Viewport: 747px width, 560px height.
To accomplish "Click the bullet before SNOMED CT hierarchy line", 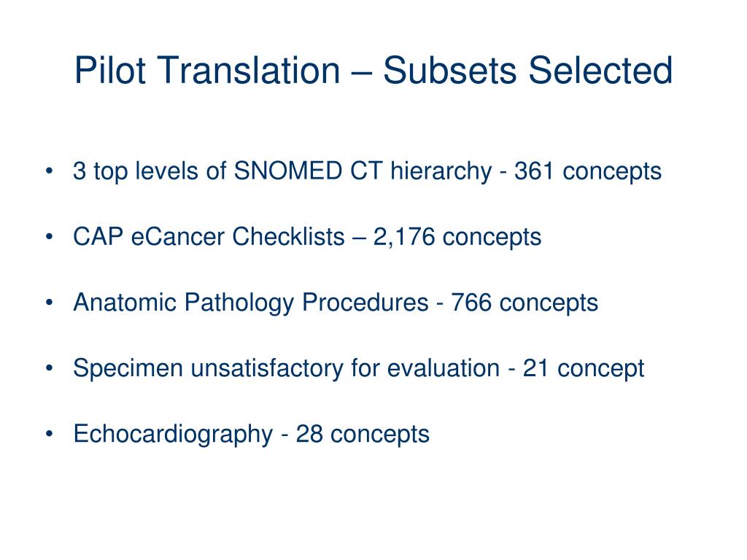I will coord(49,171).
